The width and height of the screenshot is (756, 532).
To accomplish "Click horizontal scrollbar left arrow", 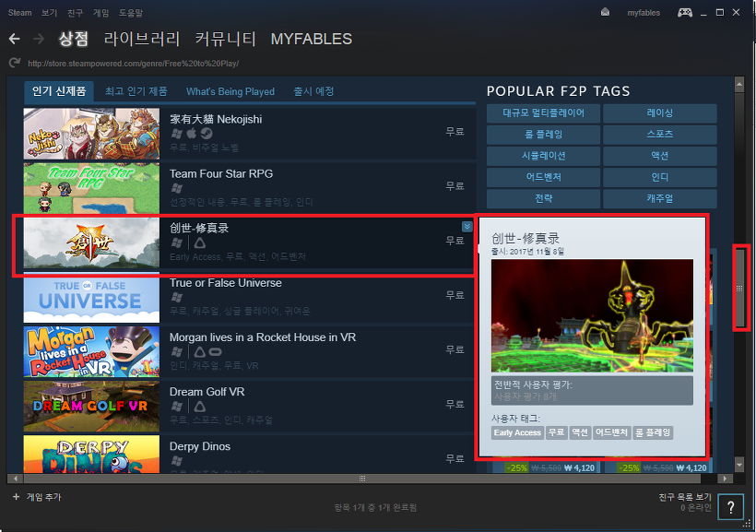I will pyautogui.click(x=16, y=479).
